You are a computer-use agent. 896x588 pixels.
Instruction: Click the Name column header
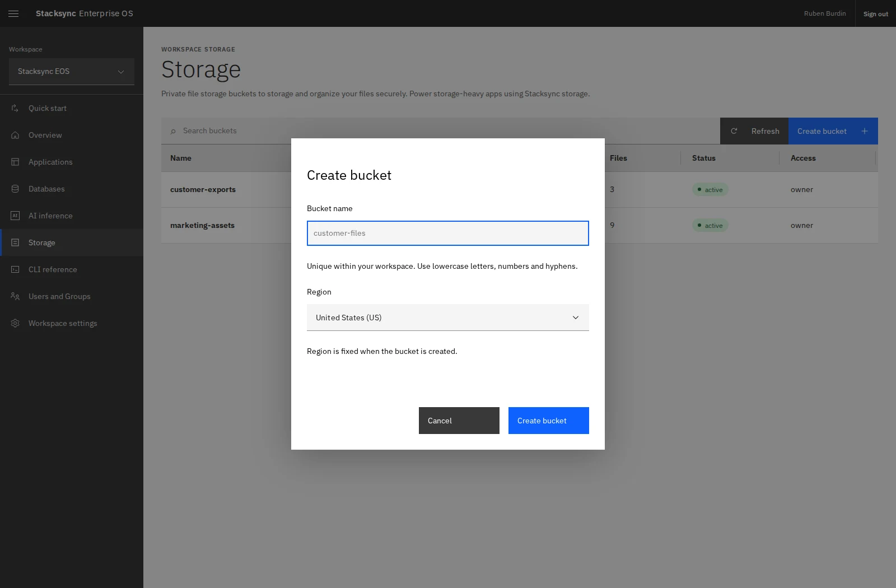[x=181, y=158]
